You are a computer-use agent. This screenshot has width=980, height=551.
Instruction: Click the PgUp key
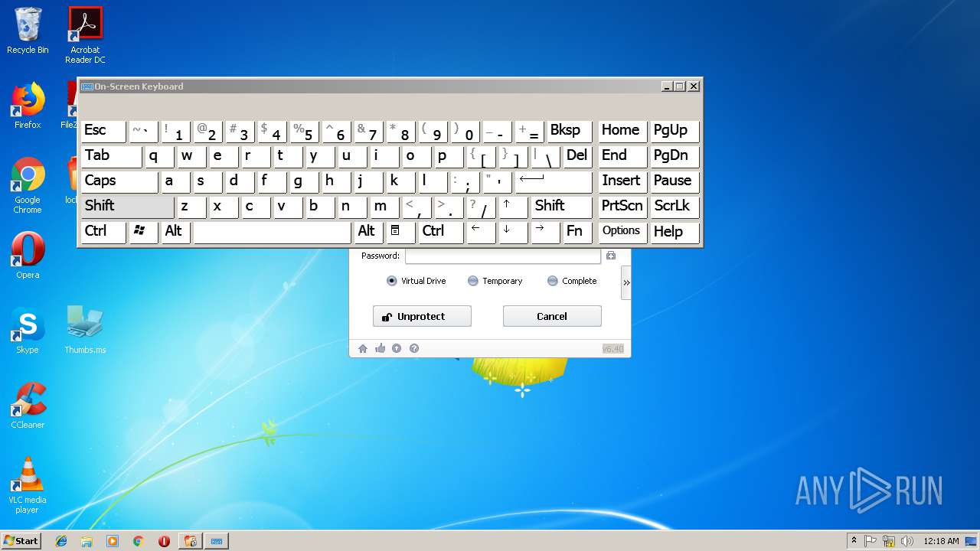click(x=674, y=131)
